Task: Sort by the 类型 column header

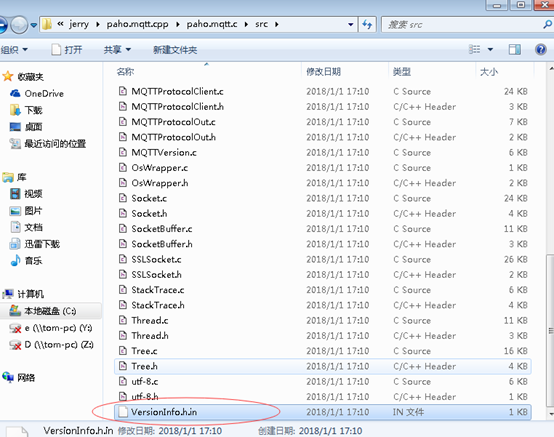Action: pos(402,72)
